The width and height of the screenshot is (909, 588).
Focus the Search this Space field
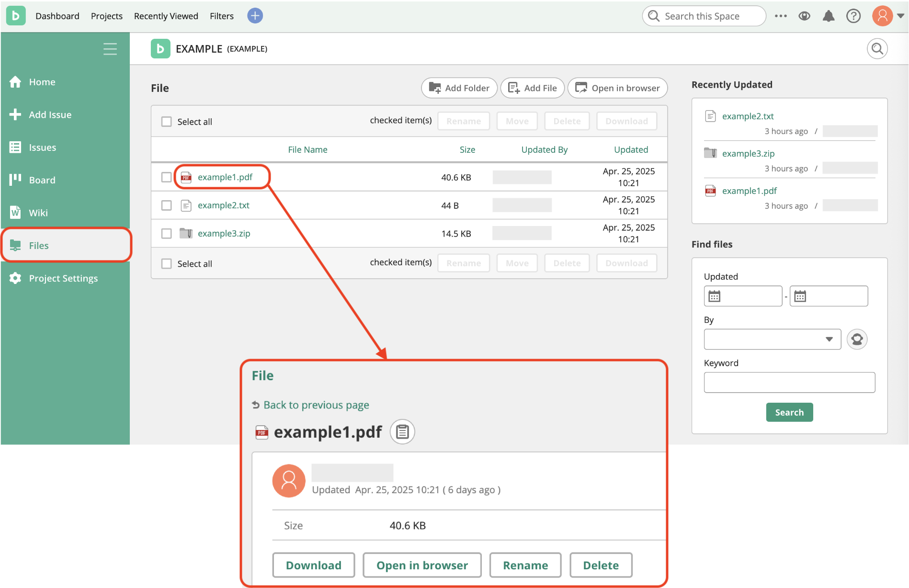[x=704, y=16]
